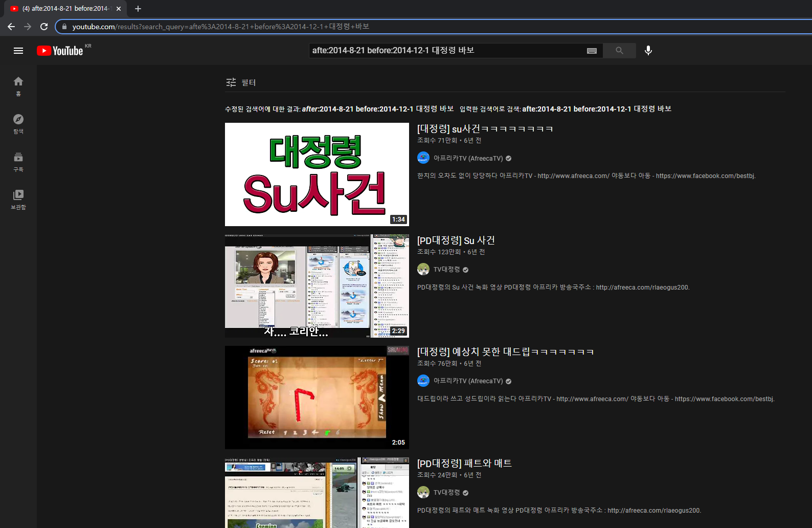Open the hamburger guide menu
The image size is (812, 528).
point(18,51)
